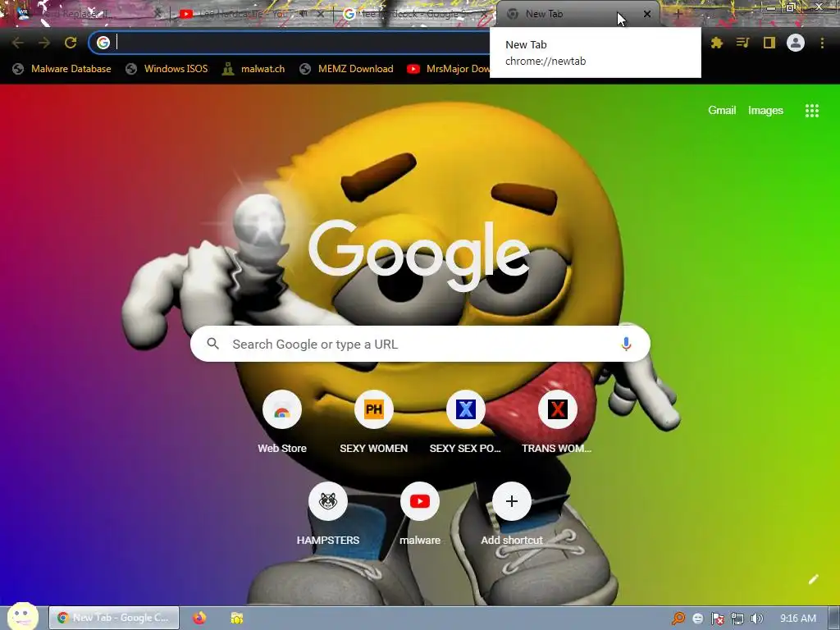Click the Action Center flag tray icon
840x630 pixels.
click(717, 619)
